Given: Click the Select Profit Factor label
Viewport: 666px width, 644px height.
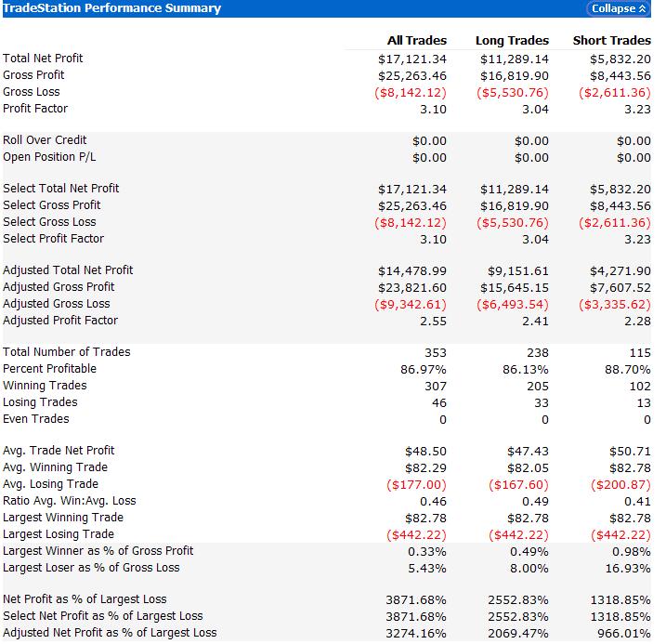Looking at the screenshot, I should [54, 239].
